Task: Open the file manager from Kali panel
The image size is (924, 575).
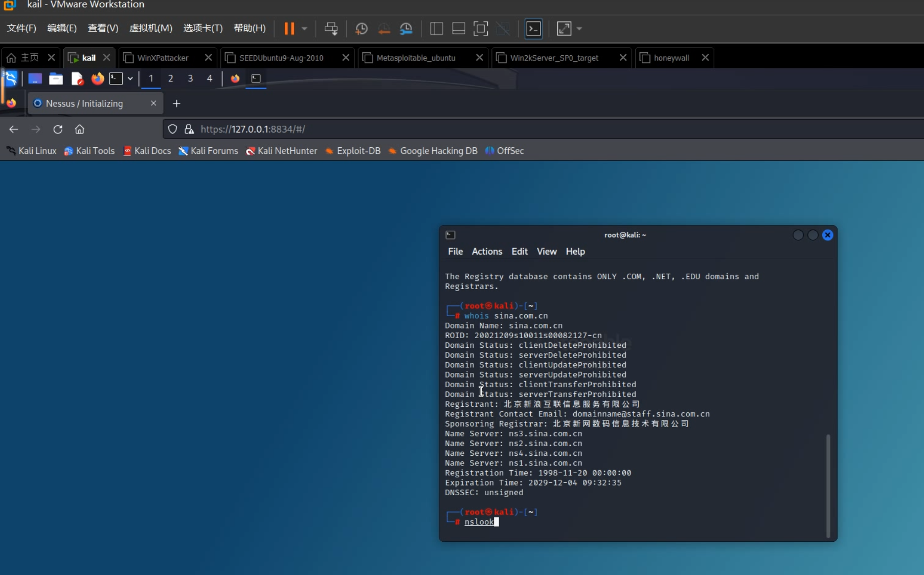Action: pos(56,78)
